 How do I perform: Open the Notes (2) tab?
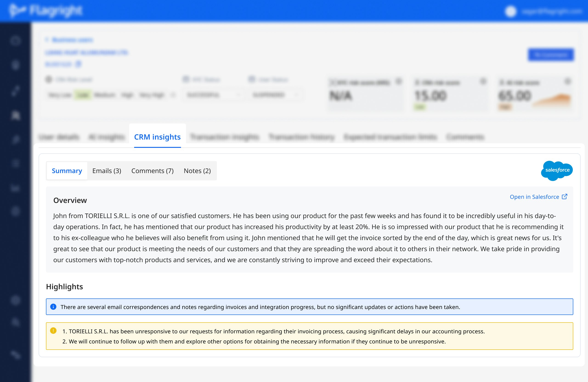click(x=197, y=171)
